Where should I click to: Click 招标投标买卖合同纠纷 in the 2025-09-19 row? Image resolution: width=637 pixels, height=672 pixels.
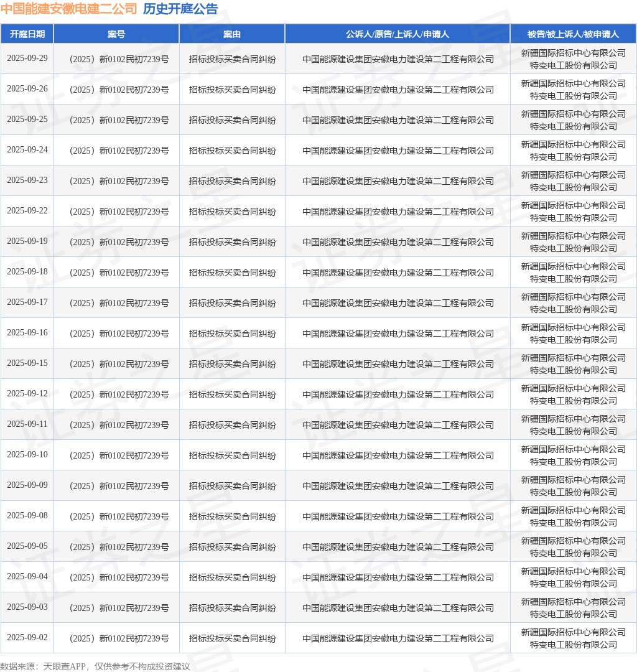232,241
